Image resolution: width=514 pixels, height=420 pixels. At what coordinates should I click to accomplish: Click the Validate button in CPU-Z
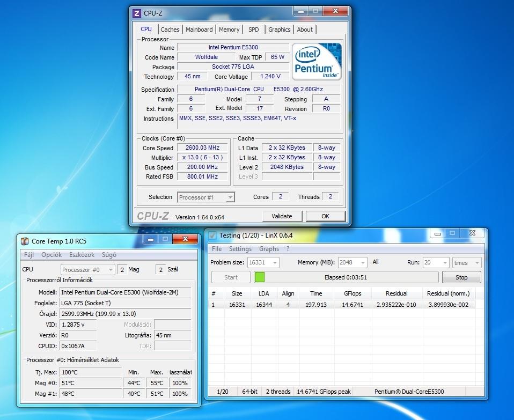[x=282, y=216]
